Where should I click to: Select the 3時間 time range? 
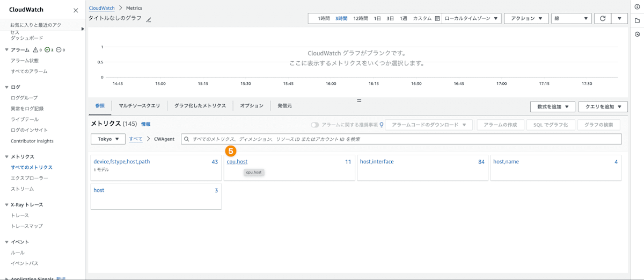click(341, 18)
